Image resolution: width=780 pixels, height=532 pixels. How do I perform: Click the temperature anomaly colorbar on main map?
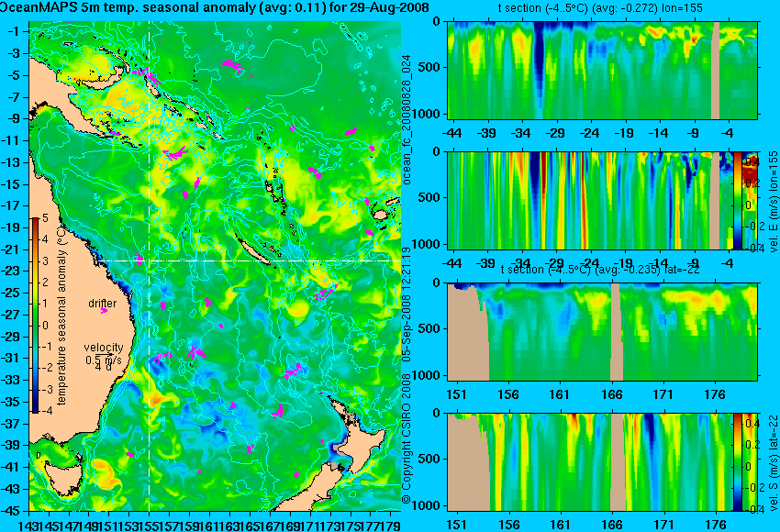point(36,316)
